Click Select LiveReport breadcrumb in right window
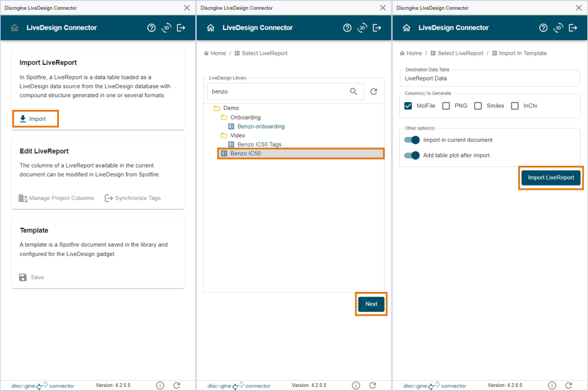 coord(457,53)
